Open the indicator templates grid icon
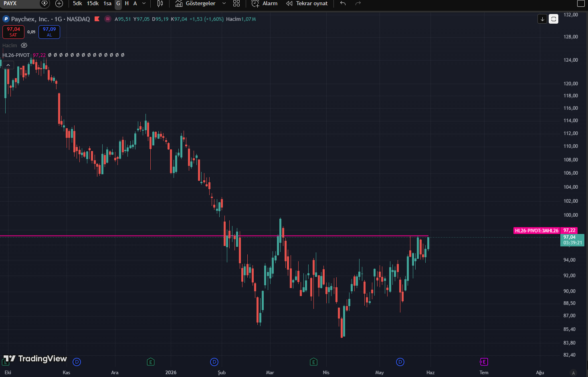Screen dimensions: 588x377 tap(236, 4)
